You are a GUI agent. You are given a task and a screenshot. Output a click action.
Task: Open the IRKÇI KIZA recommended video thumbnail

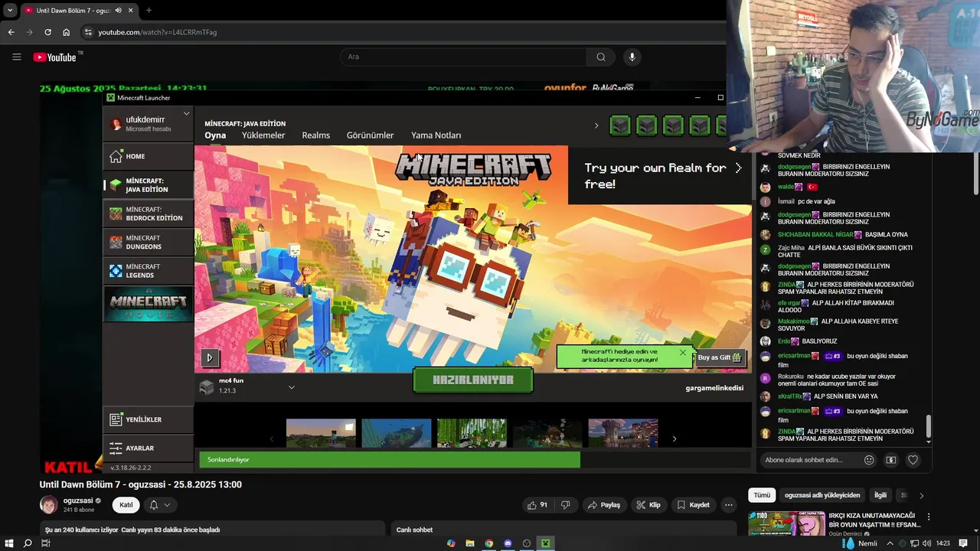[786, 523]
